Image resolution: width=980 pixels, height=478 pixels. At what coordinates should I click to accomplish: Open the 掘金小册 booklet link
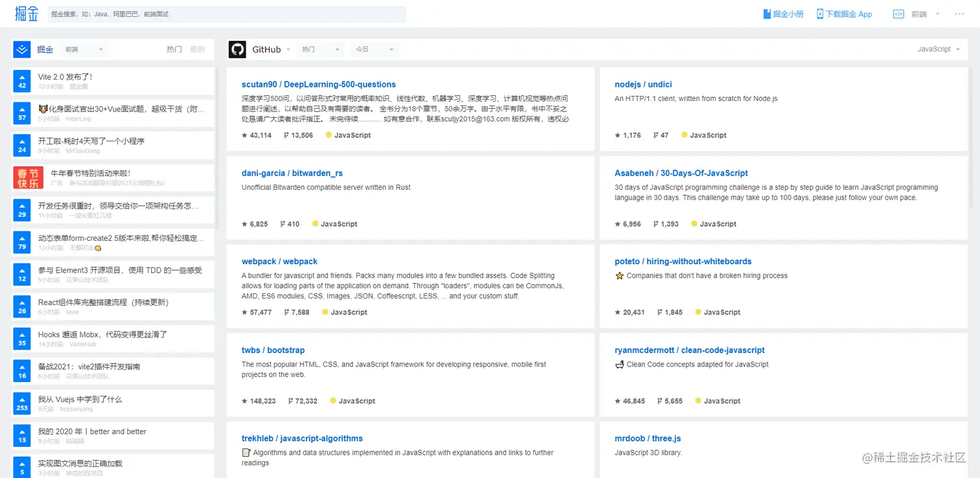(x=783, y=14)
